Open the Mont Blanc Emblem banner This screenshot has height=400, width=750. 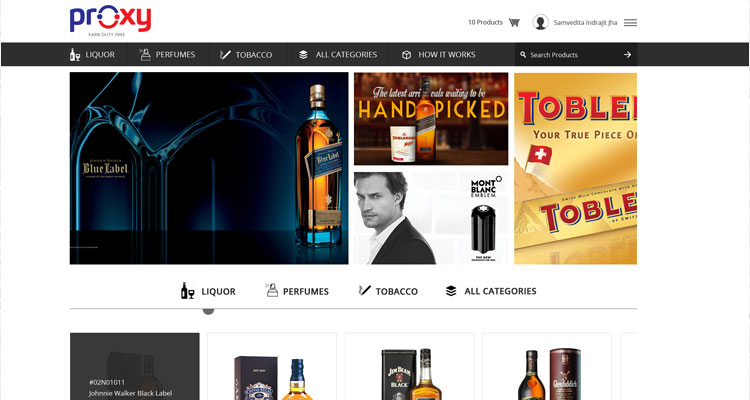pos(431,218)
